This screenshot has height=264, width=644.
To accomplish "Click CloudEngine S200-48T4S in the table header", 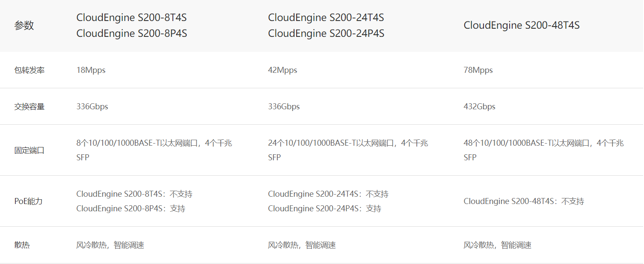I will (x=521, y=25).
